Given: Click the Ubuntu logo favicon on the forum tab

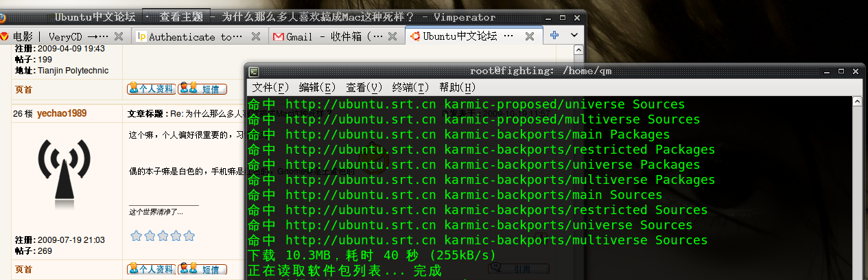Looking at the screenshot, I should 414,36.
